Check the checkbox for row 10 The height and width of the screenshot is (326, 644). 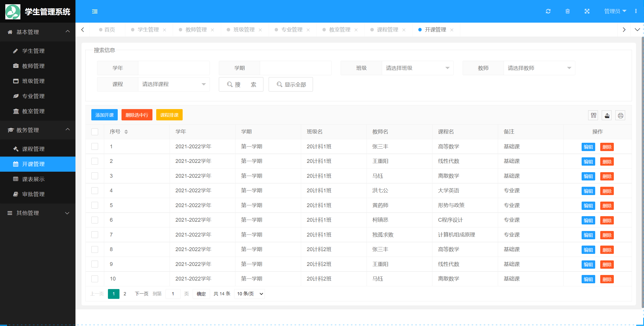click(95, 279)
